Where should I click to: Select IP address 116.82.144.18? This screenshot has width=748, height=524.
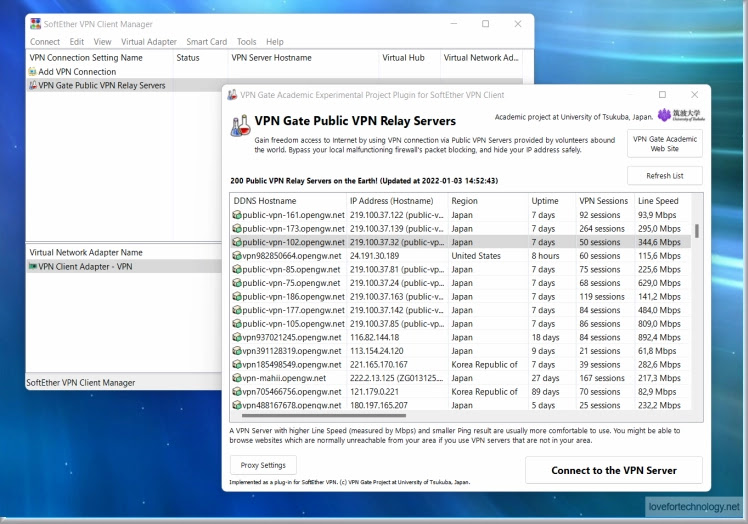(x=374, y=337)
